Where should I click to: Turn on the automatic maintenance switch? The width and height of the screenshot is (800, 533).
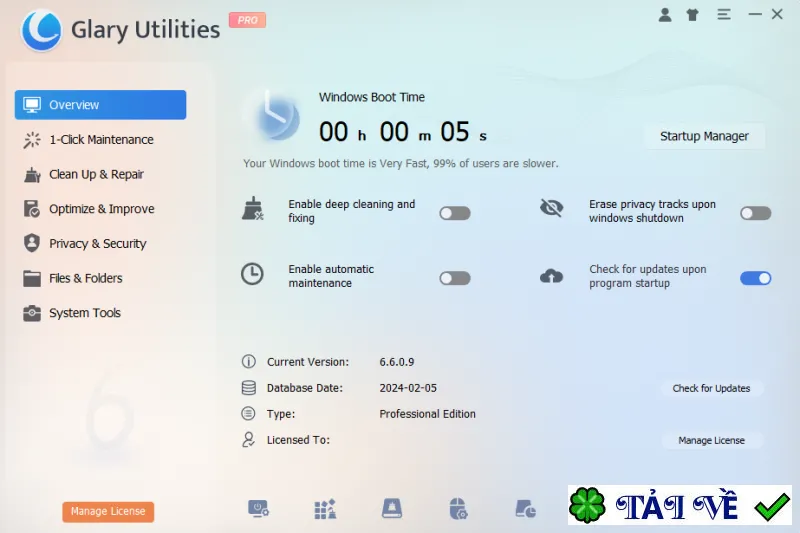point(455,278)
